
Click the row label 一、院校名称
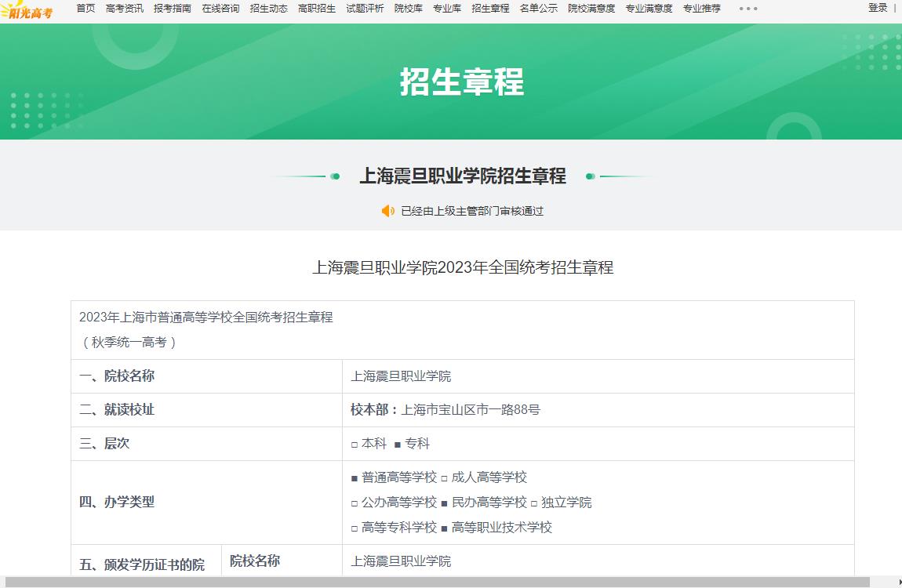click(117, 376)
